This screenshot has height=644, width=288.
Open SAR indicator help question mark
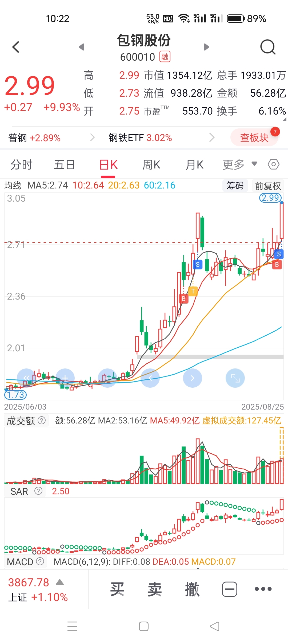point(38,491)
